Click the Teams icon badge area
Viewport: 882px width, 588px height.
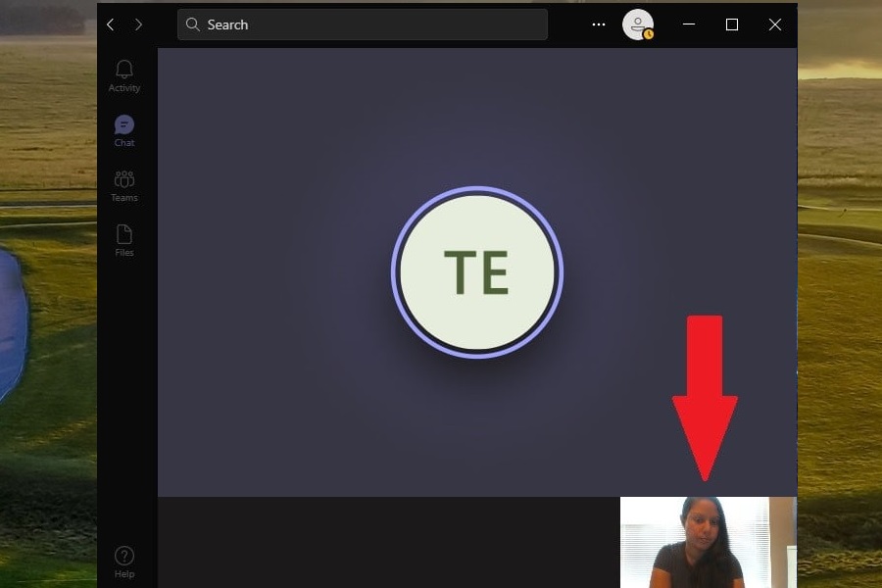coord(123,179)
